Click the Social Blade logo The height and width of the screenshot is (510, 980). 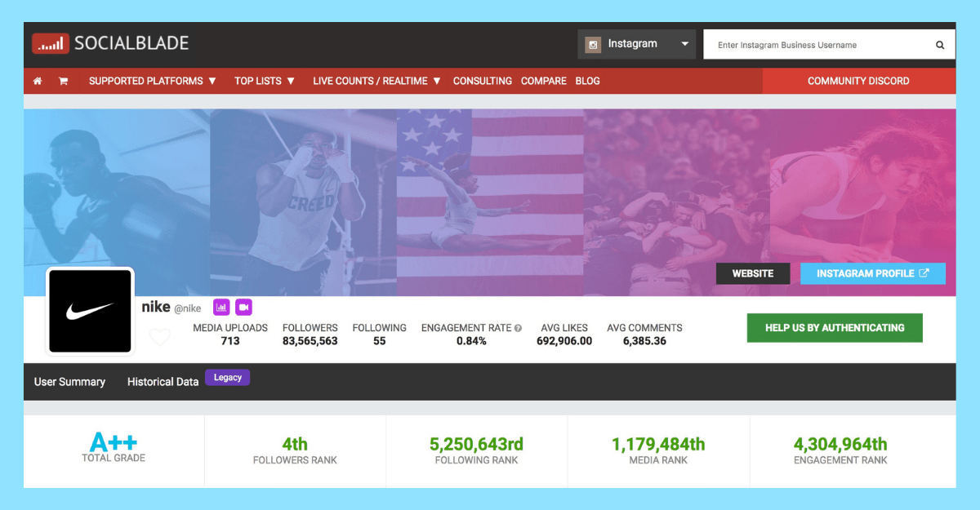click(110, 43)
